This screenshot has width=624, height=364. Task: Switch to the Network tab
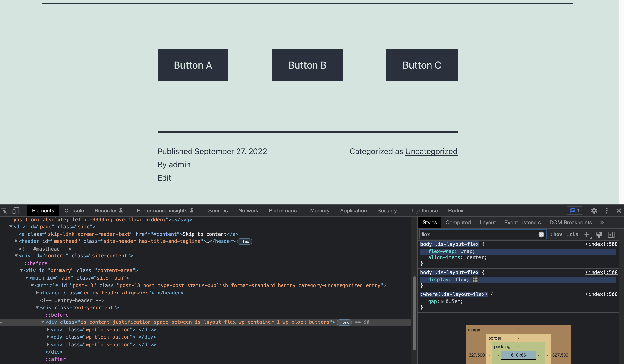pyautogui.click(x=248, y=211)
